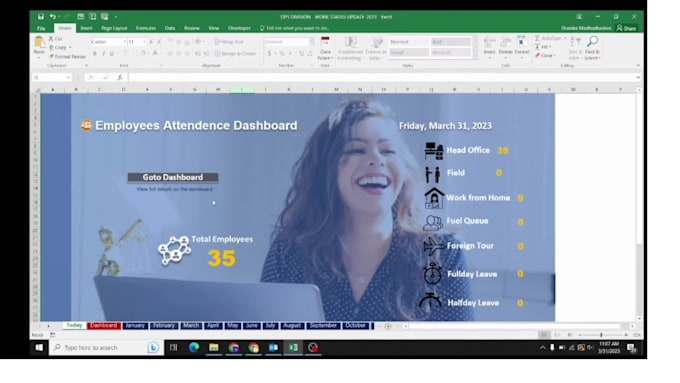Click the Save icon in quick access toolbar
This screenshot has height=383, width=680.
pos(40,16)
